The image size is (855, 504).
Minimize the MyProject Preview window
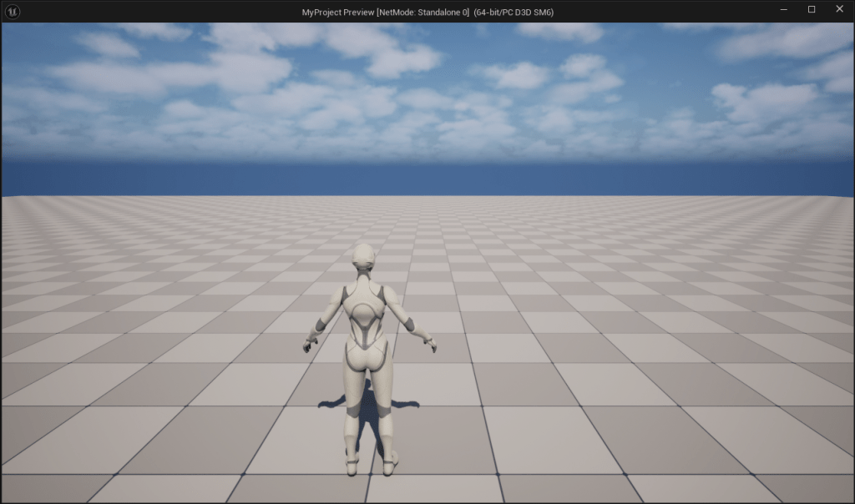coord(784,10)
